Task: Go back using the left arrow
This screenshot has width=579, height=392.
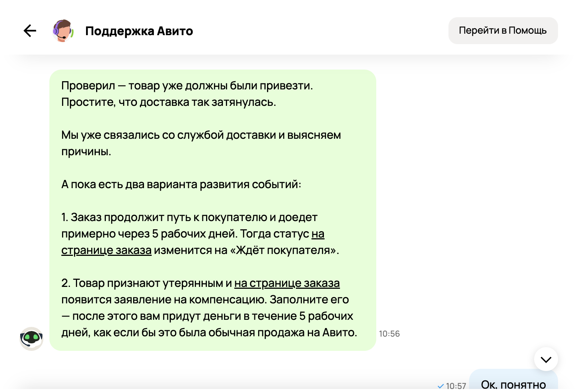Action: click(x=30, y=31)
